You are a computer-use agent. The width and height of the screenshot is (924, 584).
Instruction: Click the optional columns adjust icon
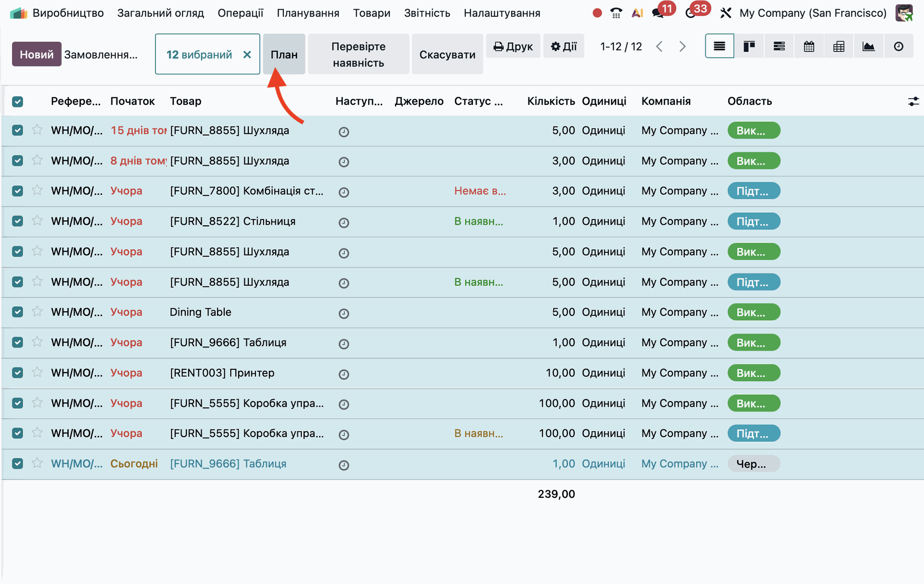click(x=913, y=101)
